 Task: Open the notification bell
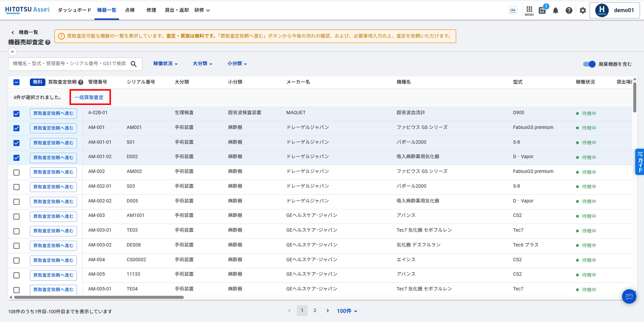(555, 11)
